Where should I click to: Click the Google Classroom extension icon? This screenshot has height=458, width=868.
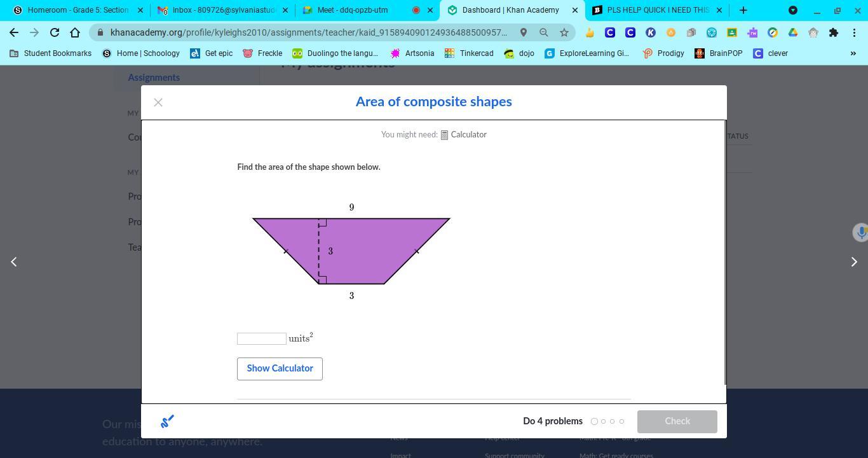(x=732, y=32)
